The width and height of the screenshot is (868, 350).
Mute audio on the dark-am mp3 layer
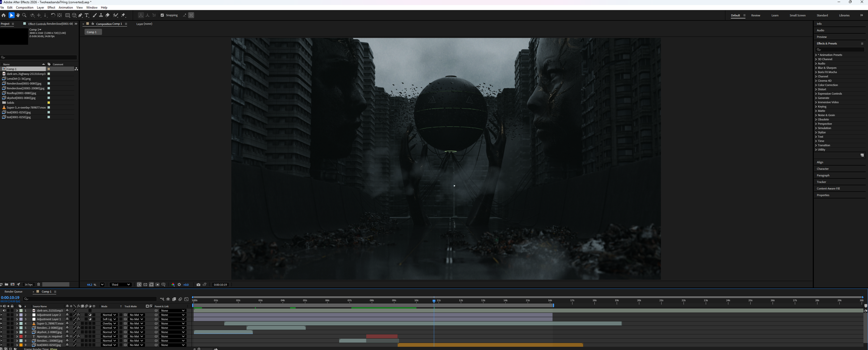coord(4,310)
